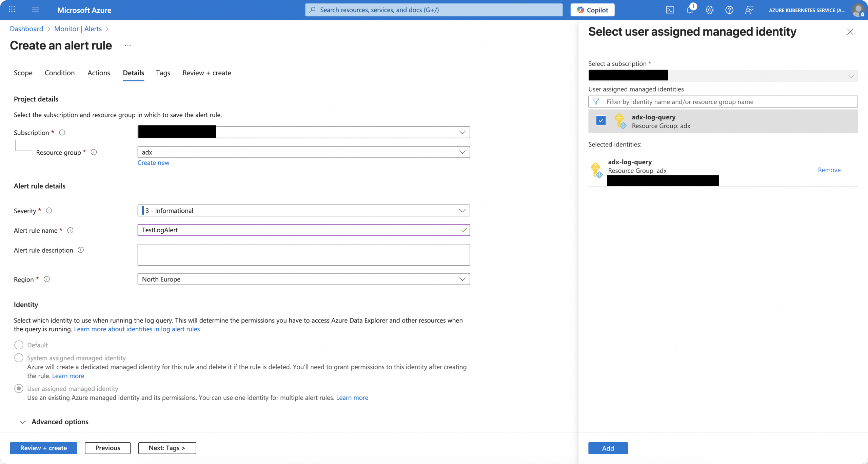Click the Severity info icon
Viewport: 868px width, 464px height.
pos(49,211)
